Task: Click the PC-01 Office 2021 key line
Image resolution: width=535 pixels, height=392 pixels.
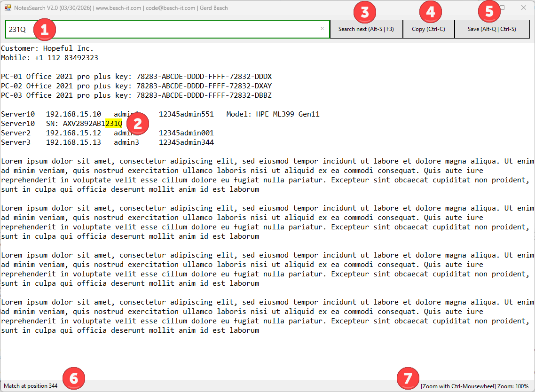Action: pyautogui.click(x=136, y=76)
